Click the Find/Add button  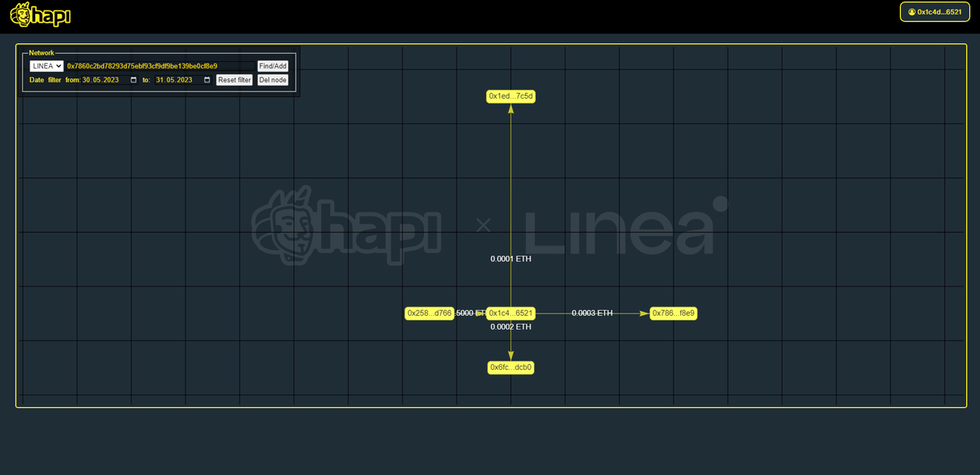[273, 66]
